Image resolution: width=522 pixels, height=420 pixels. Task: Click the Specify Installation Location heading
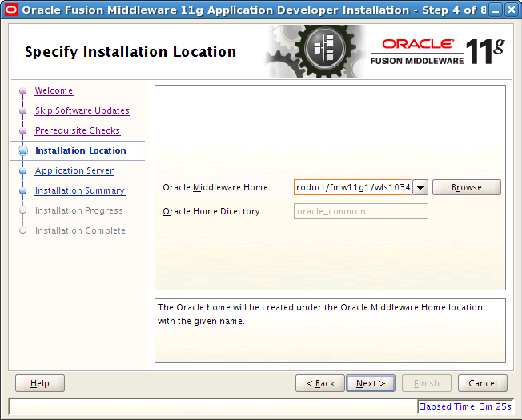tap(130, 52)
